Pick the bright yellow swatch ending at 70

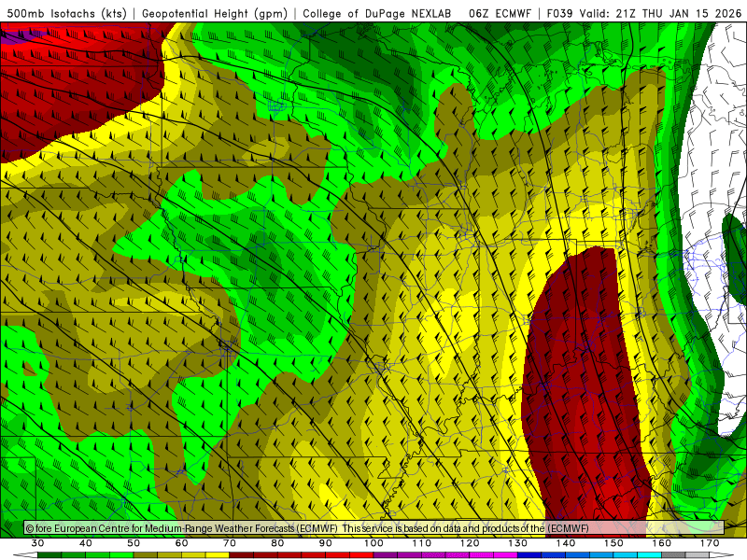pyautogui.click(x=218, y=555)
